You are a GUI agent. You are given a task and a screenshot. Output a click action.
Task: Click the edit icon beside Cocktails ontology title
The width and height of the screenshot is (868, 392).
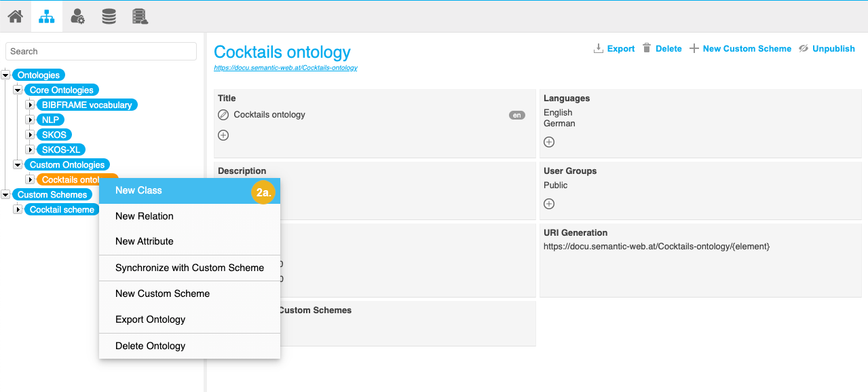223,115
